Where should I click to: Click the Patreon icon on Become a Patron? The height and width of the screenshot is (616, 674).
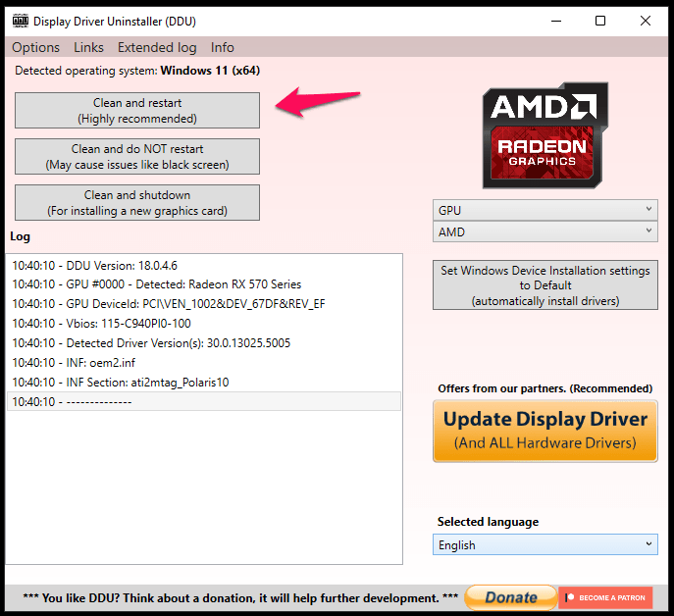point(570,597)
